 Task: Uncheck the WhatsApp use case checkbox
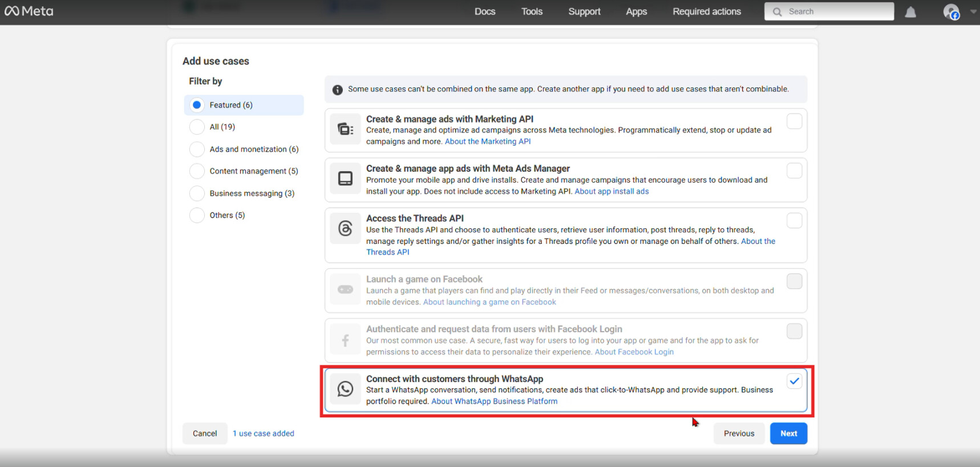click(x=794, y=381)
